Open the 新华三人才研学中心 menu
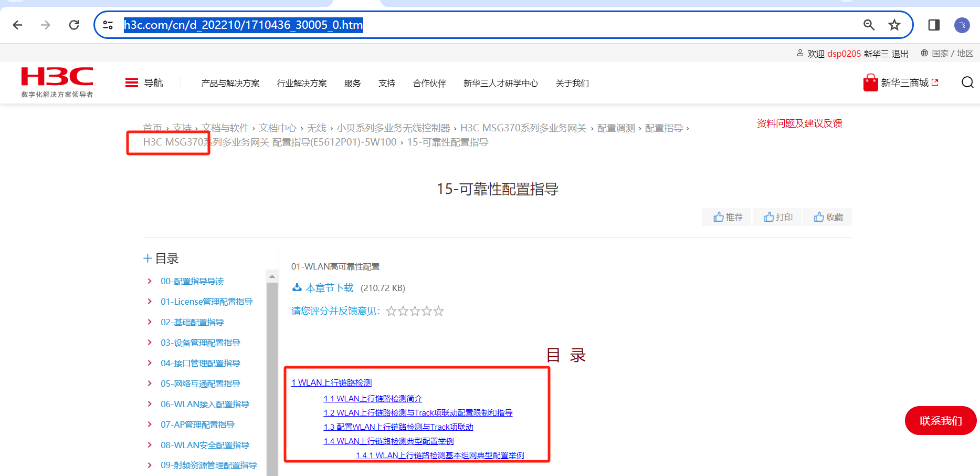 pos(501,83)
